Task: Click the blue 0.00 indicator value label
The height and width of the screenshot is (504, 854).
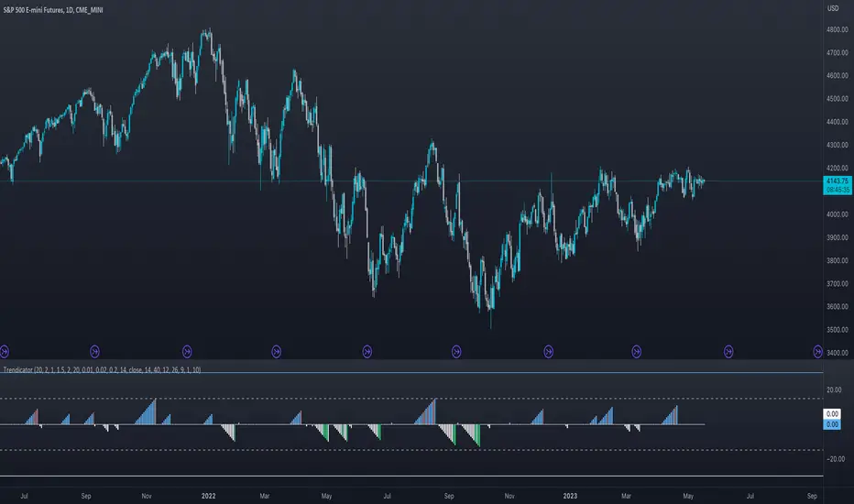Action: tap(832, 424)
